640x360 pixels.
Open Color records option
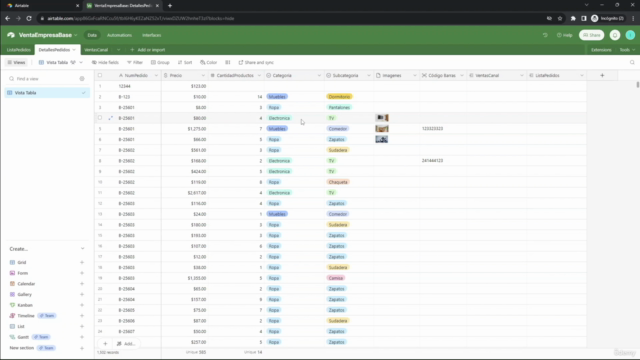point(209,62)
